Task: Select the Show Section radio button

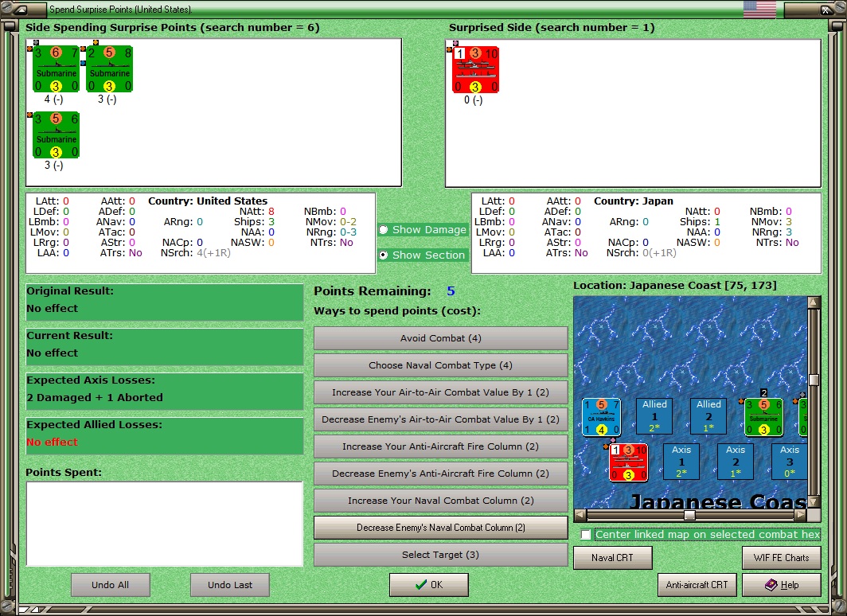Action: [384, 255]
